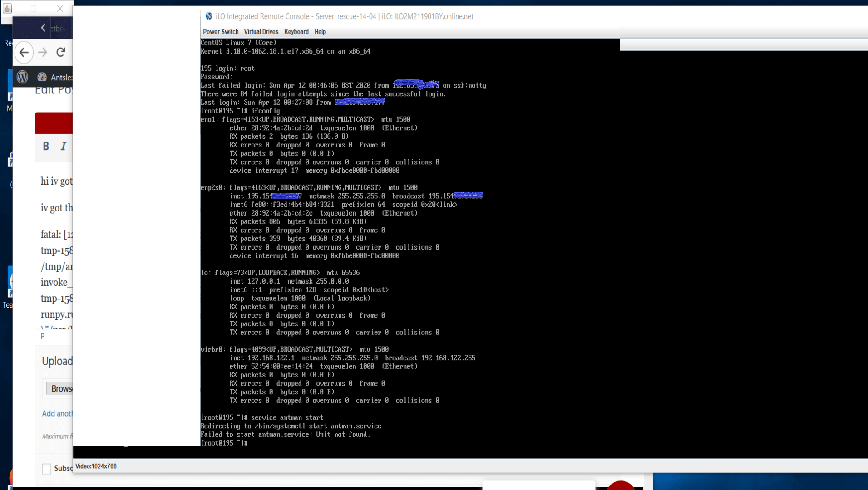868x490 pixels.
Task: Click the browser Forward arrow
Action: coord(42,52)
